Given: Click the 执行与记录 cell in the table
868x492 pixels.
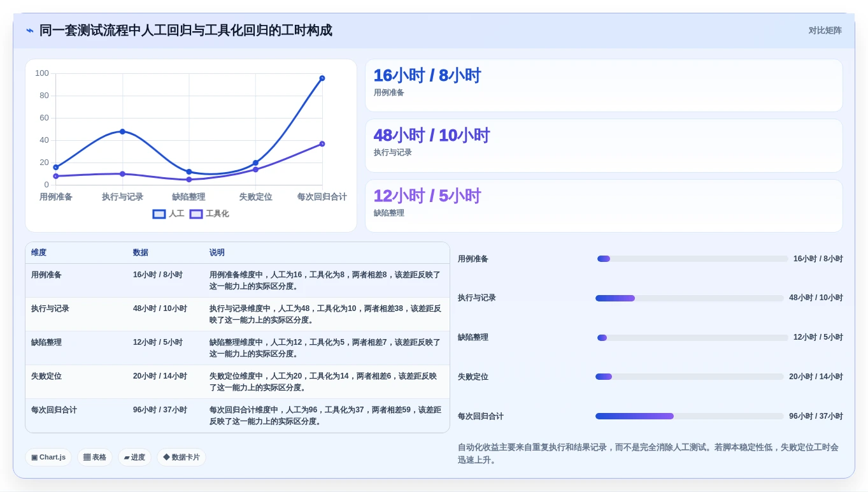Looking at the screenshot, I should 76,314.
